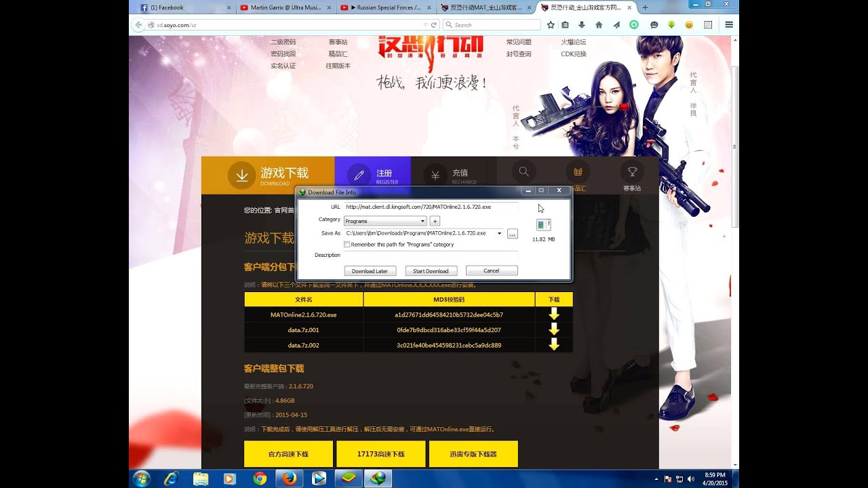Viewport: 868px width, 488px height.
Task: Click the MD5 value a1d27671dd64584210b5732dee04c5b7
Action: 449,314
